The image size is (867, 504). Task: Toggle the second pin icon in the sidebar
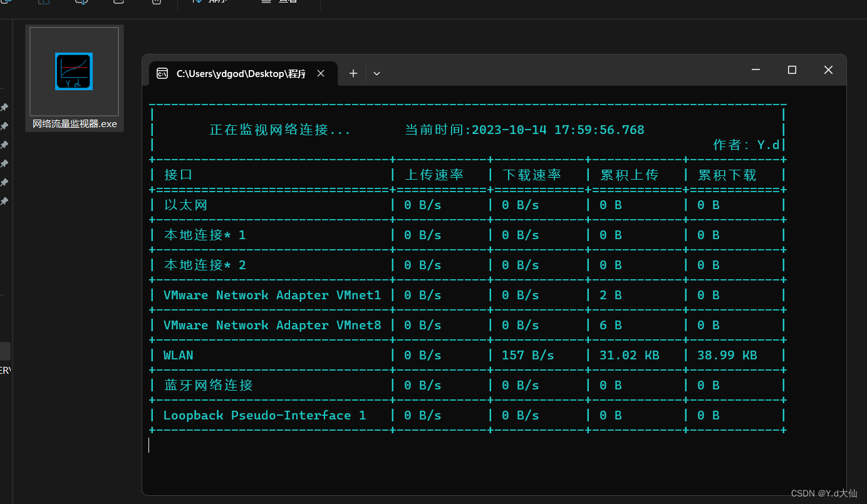pyautogui.click(x=4, y=125)
